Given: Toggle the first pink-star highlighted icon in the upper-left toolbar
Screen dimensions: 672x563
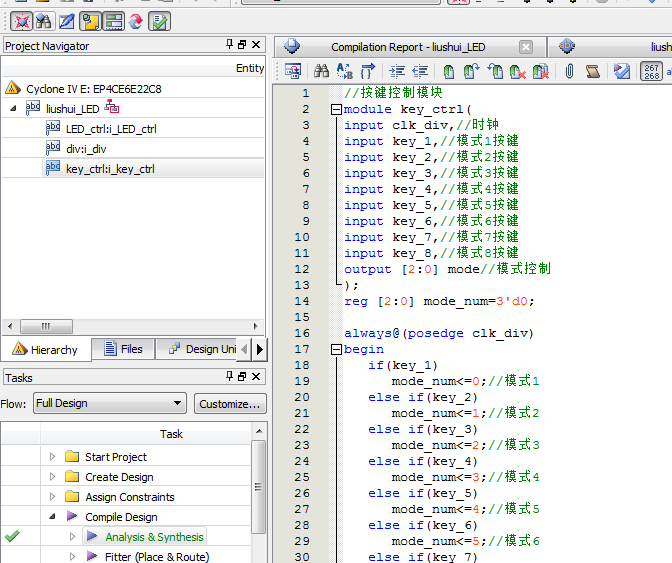Looking at the screenshot, I should pyautogui.click(x=21, y=21).
